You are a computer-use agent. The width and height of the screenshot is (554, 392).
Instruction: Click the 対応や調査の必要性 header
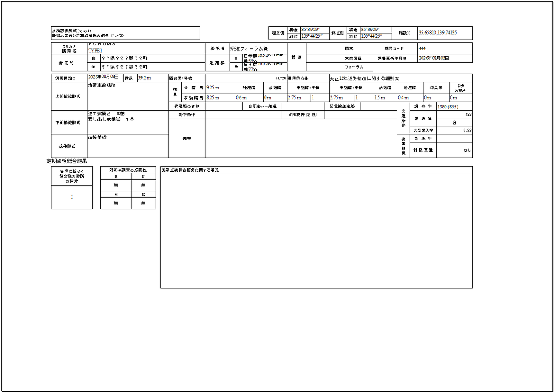[128, 170]
